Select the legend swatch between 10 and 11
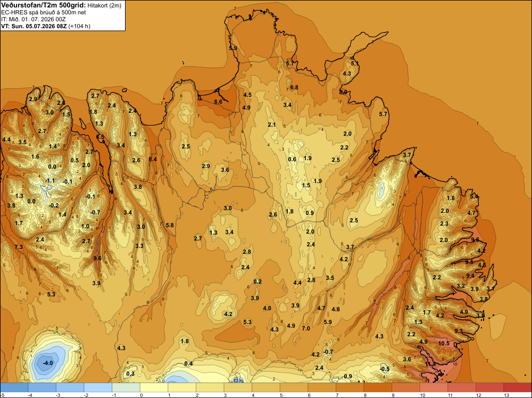 (434, 387)
